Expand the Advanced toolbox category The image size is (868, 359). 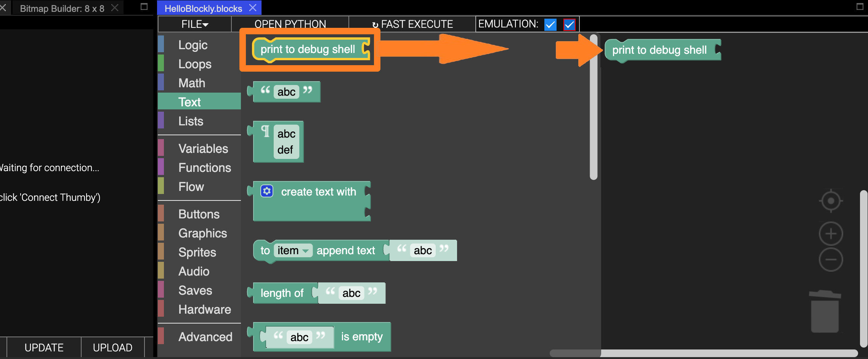coord(205,337)
